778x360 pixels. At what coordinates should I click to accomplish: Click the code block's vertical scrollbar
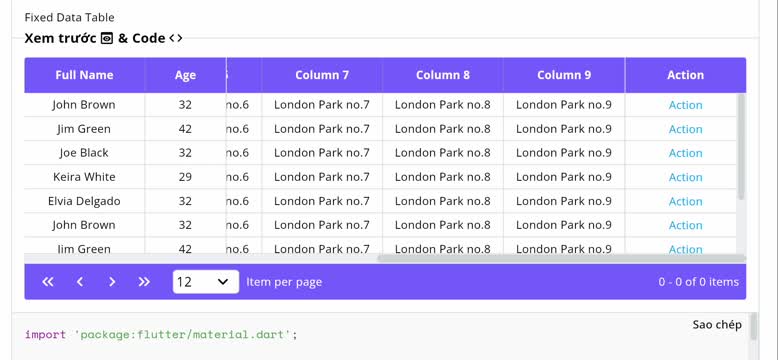coord(753,326)
